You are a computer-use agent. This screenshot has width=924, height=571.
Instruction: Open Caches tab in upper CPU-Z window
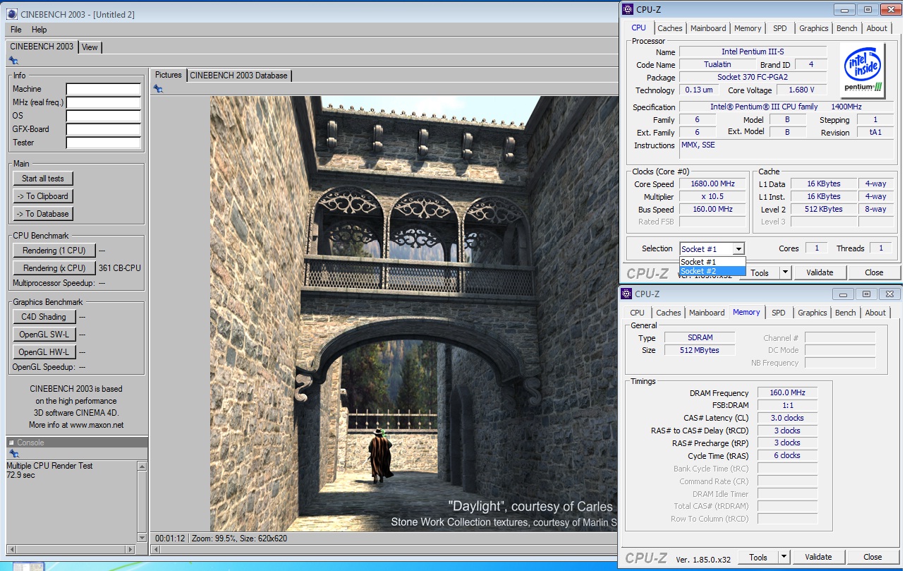(669, 28)
